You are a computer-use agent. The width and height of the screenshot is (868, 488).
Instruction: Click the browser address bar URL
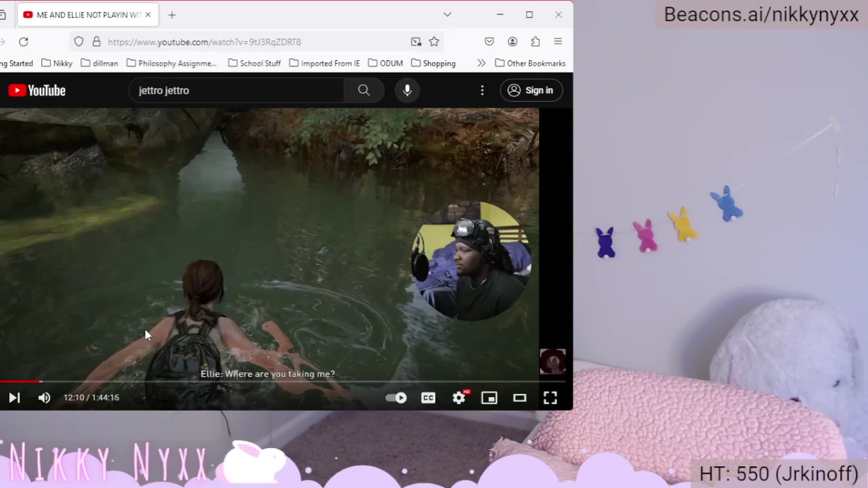tap(204, 42)
